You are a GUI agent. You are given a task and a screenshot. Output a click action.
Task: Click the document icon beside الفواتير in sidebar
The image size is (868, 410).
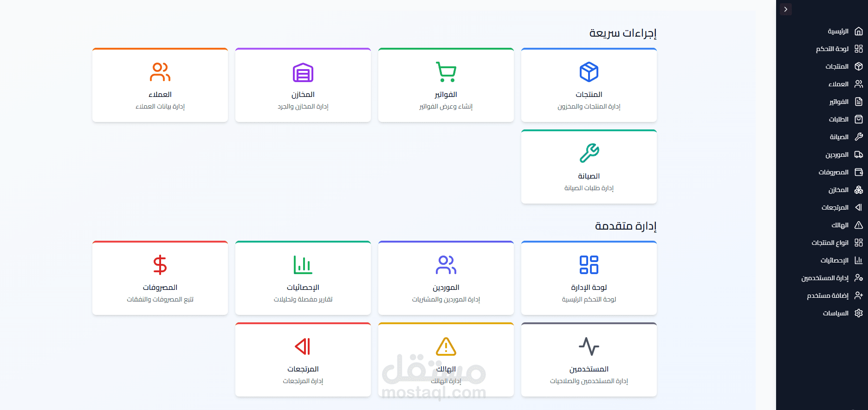pyautogui.click(x=859, y=102)
